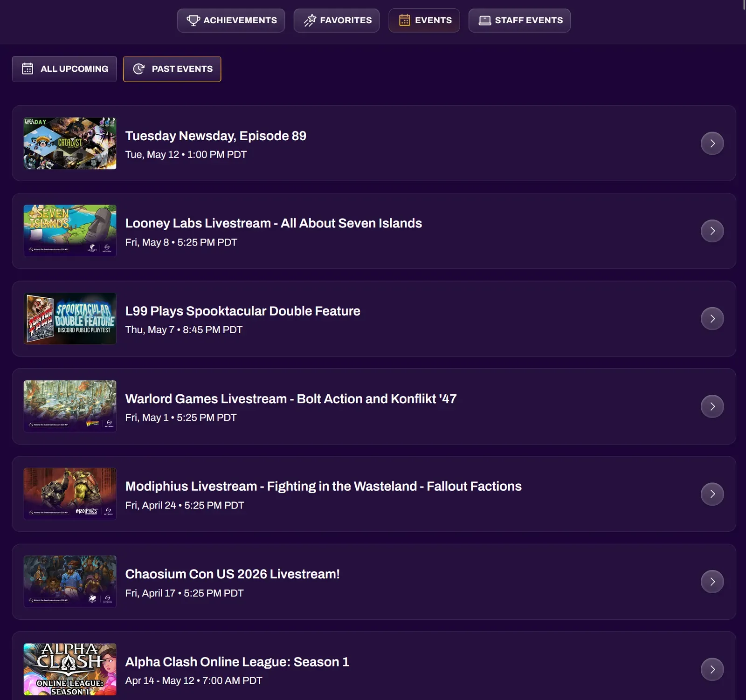Open 'L99 Plays Spooktacular Double Feature' title

pos(243,311)
